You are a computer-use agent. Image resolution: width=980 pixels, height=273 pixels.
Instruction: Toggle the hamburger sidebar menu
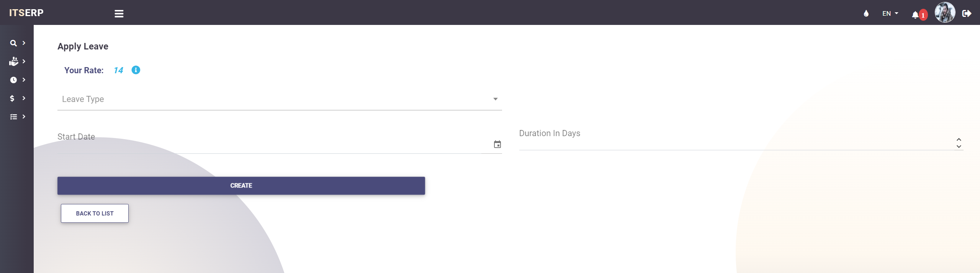click(x=119, y=13)
